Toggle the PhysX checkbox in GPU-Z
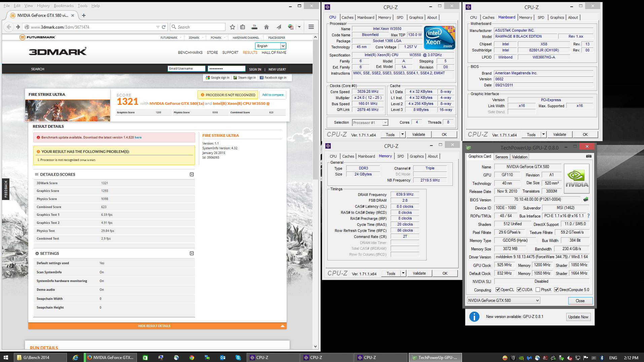This screenshot has width=644, height=362. (538, 290)
